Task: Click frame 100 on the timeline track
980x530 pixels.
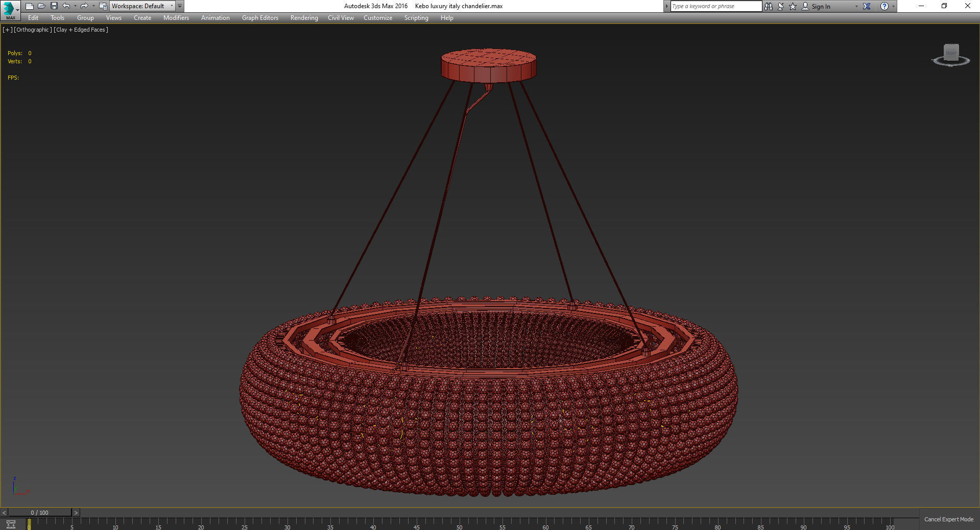Action: [x=890, y=524]
